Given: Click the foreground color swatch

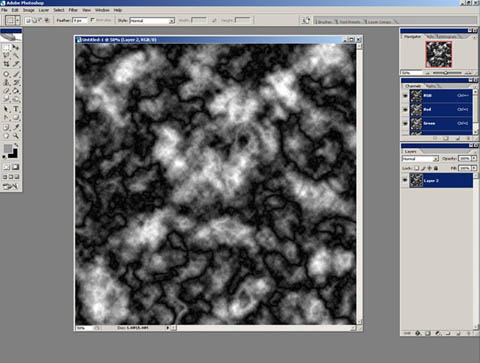Looking at the screenshot, I should 7,149.
